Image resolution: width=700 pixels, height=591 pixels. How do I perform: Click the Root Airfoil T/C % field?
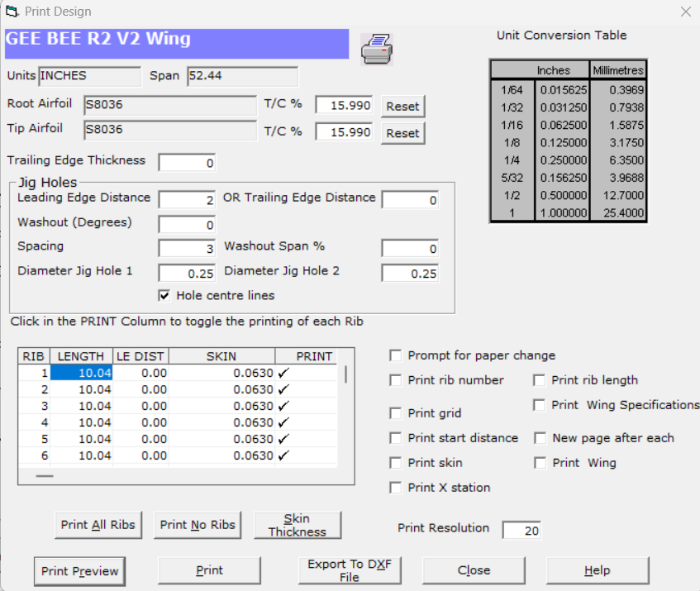344,105
